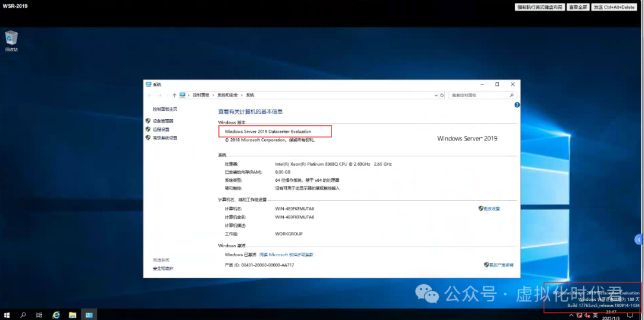Click 强制执行美式键盘布局 button
644x320 pixels.
(x=540, y=7)
